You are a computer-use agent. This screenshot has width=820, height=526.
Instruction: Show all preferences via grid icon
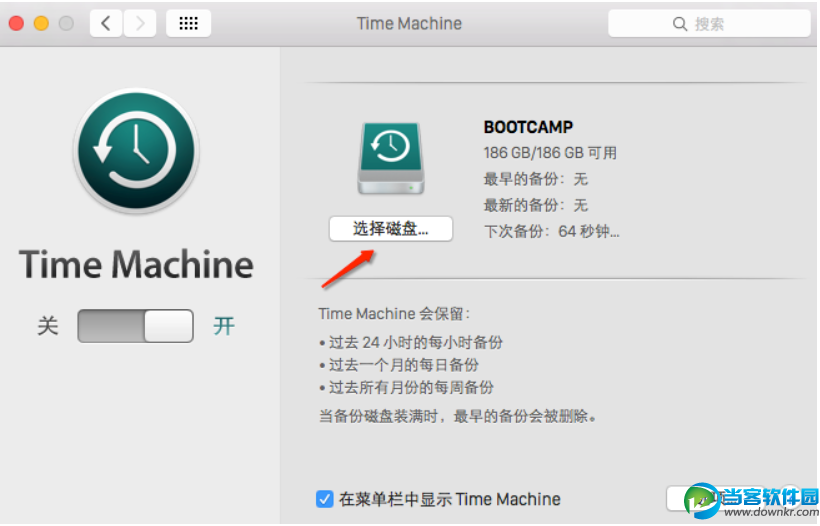(x=188, y=23)
